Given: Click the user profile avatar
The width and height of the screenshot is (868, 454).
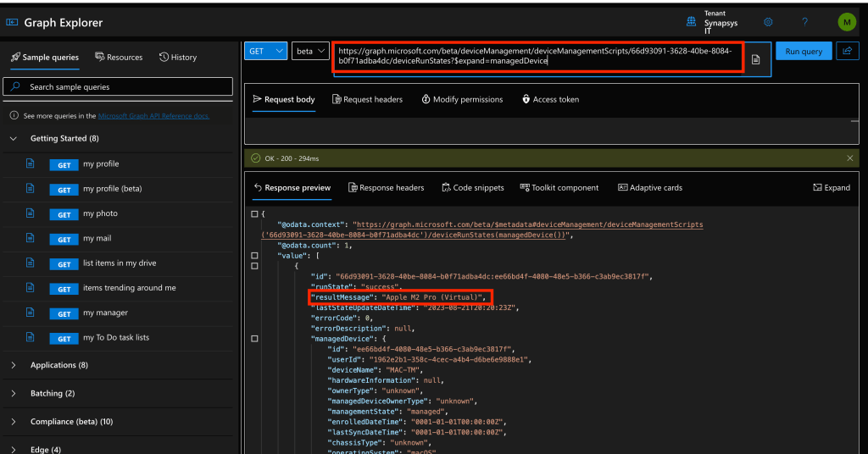Looking at the screenshot, I should click(846, 22).
